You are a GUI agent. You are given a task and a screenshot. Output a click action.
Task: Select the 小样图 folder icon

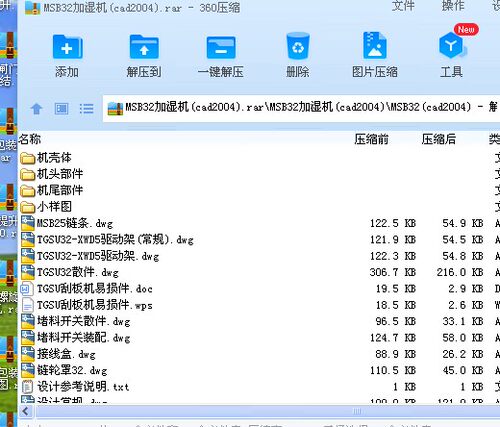pyautogui.click(x=27, y=207)
